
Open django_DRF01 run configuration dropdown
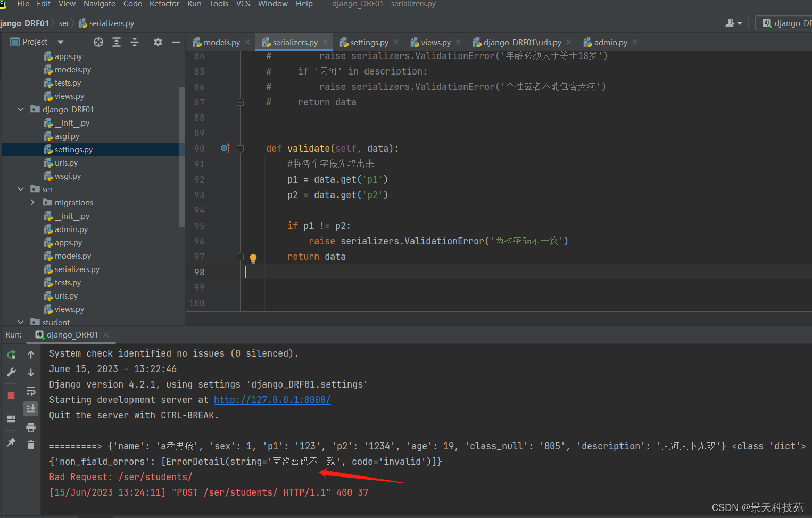[x=786, y=23]
